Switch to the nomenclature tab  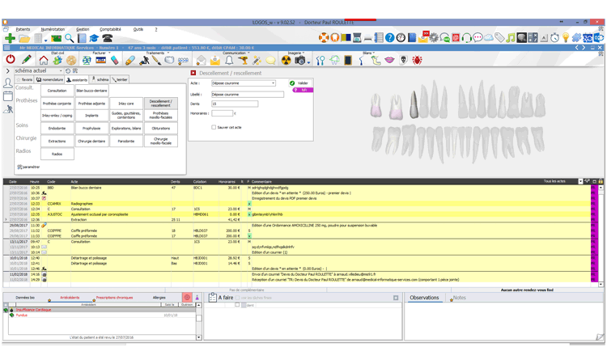[x=50, y=80]
